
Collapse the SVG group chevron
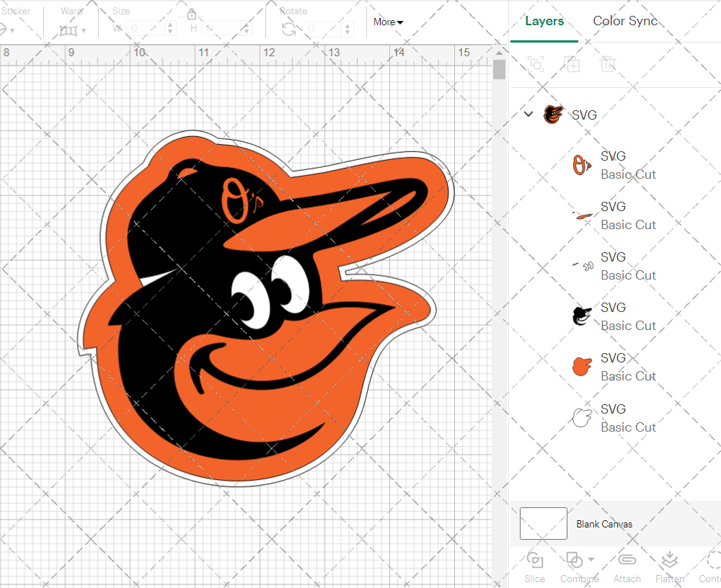[528, 114]
